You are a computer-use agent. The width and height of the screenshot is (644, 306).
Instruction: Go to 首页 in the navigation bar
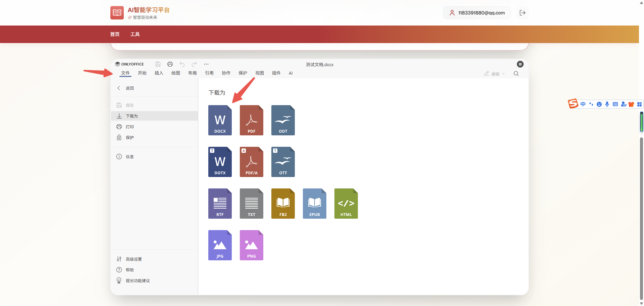[115, 34]
